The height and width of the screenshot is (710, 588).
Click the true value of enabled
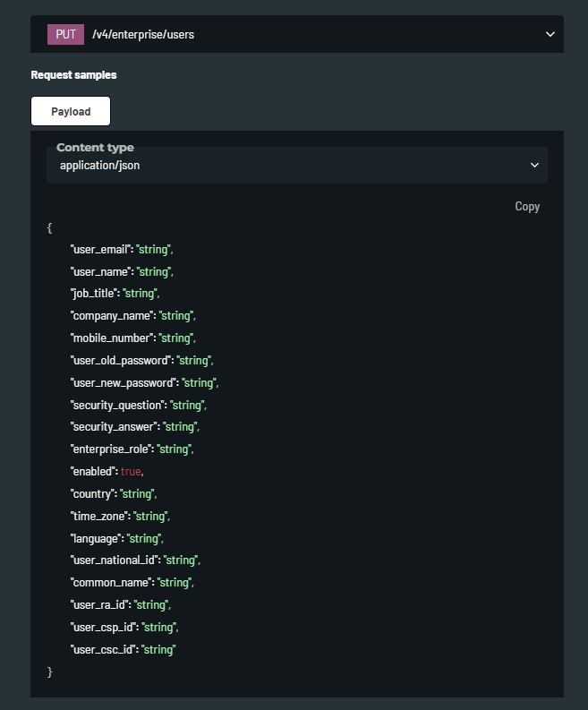(x=130, y=471)
